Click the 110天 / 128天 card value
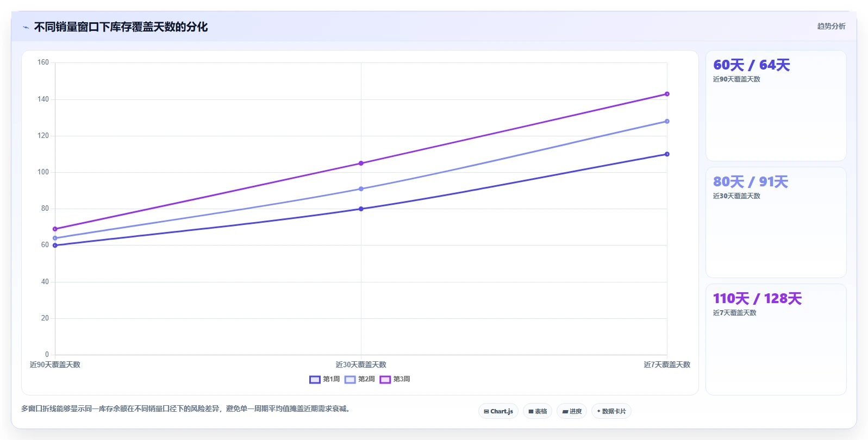Image resolution: width=868 pixels, height=440 pixels. click(757, 299)
